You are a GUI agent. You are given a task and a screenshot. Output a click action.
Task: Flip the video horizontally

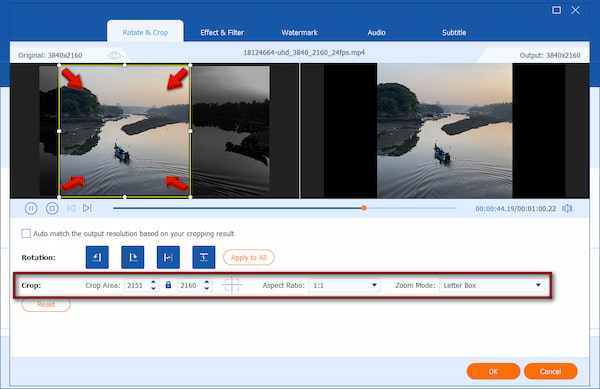point(168,257)
